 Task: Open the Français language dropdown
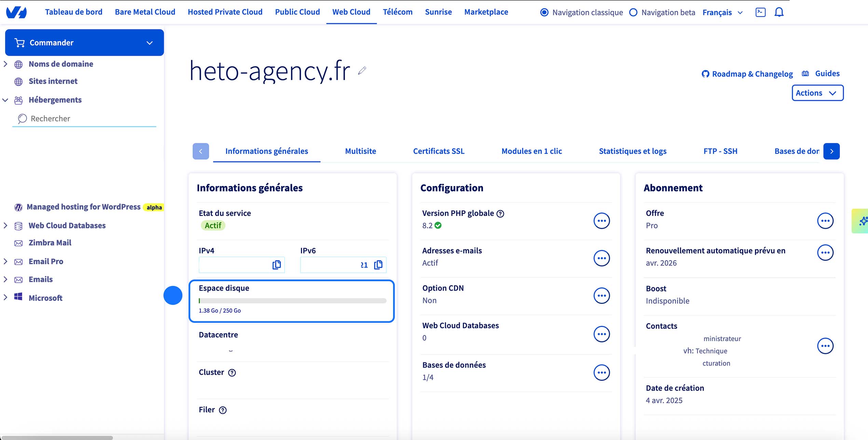(x=722, y=13)
